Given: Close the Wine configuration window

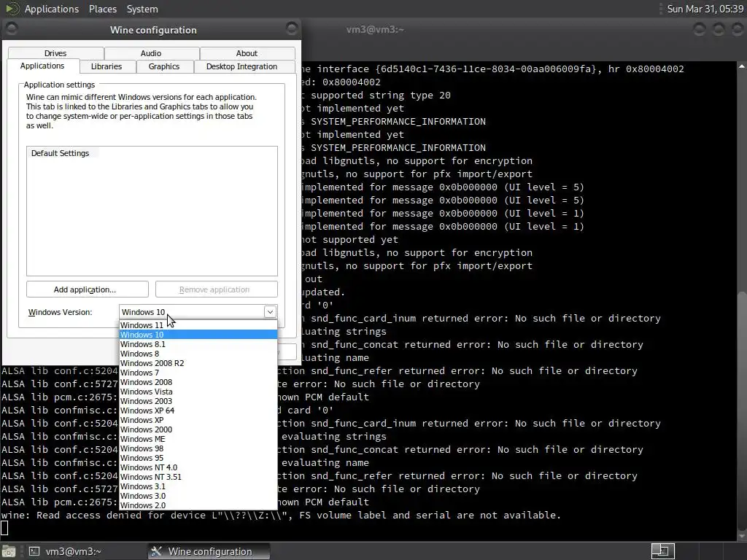Looking at the screenshot, I should tap(292, 28).
